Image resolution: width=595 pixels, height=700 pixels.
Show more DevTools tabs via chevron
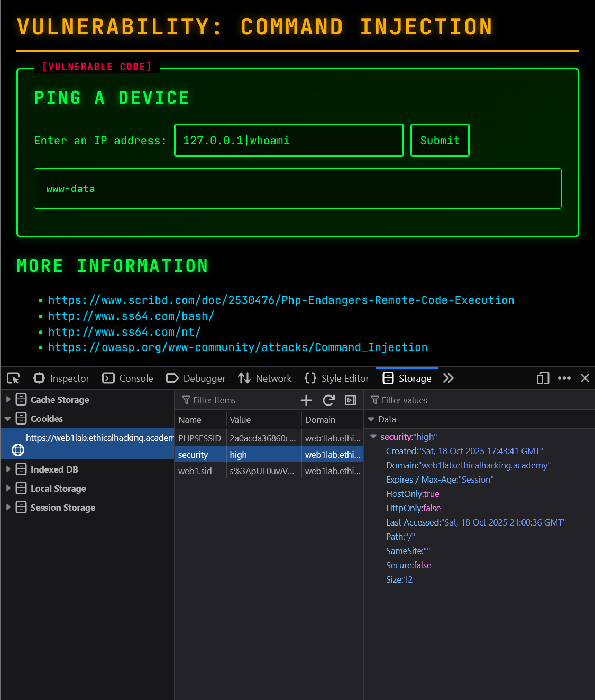[448, 378]
